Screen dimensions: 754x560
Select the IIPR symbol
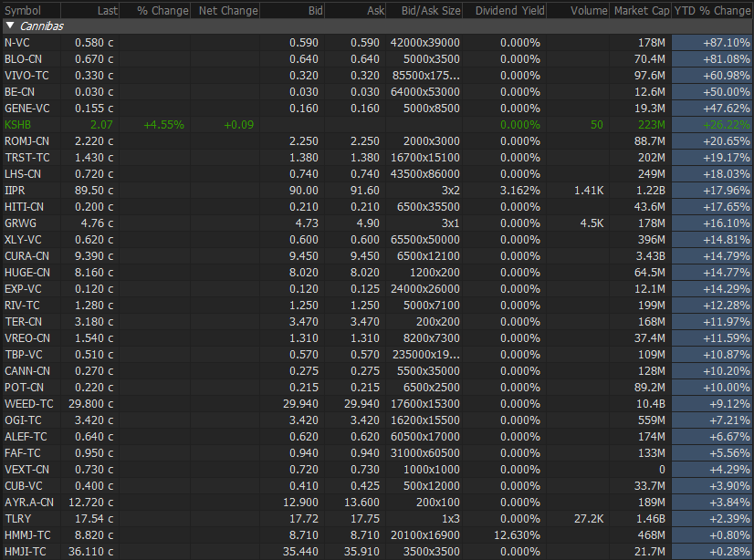pos(15,191)
